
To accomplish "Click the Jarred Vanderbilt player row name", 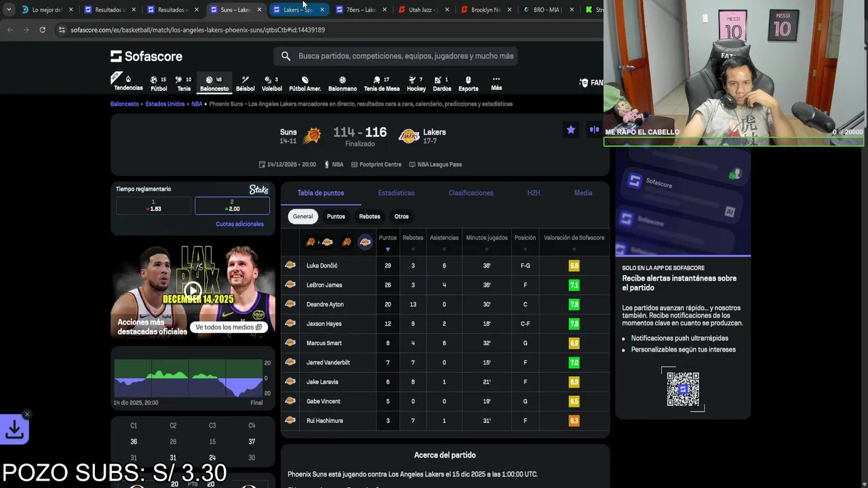I will tap(328, 363).
